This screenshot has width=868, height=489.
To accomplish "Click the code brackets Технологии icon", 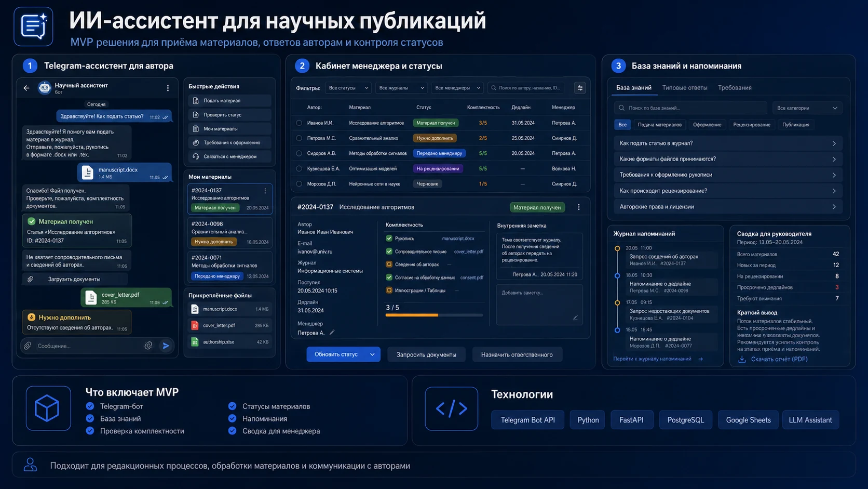I will tap(451, 408).
